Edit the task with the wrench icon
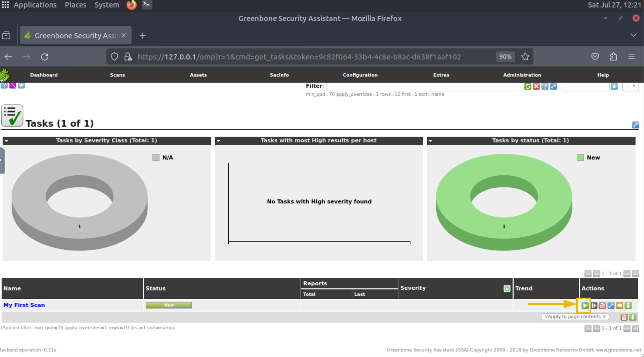Screen dimensions: 644x357 pyautogui.click(x=610, y=305)
